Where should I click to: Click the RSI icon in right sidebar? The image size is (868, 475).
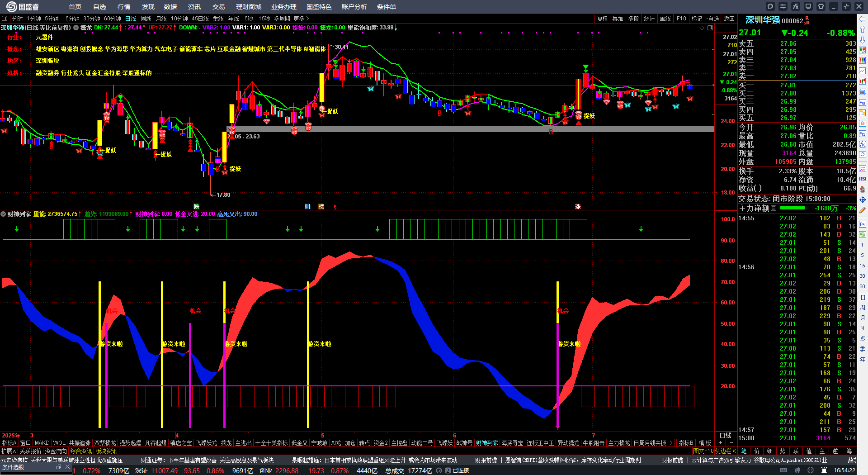863,179
